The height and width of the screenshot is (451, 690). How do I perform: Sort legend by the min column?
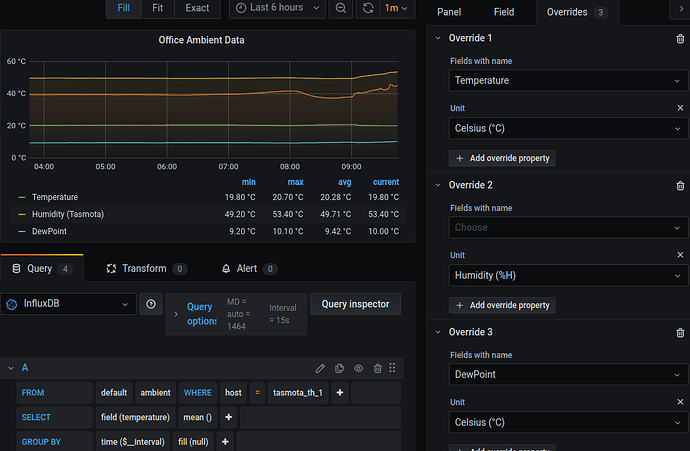point(249,182)
